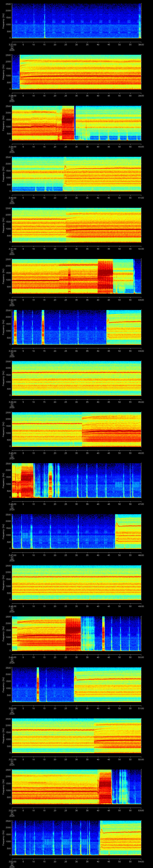This screenshot has height=868, width=153.
Task: Open the spectrogram spanning 3:49:00 to 3:50:00
Action: [x=76, y=633]
